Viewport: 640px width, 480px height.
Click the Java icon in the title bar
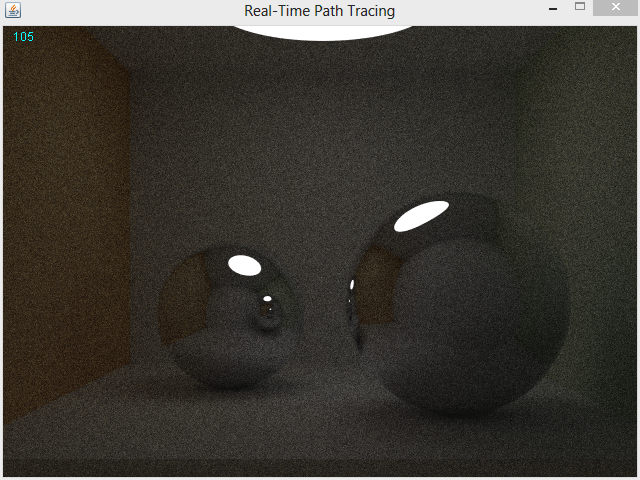click(x=13, y=10)
